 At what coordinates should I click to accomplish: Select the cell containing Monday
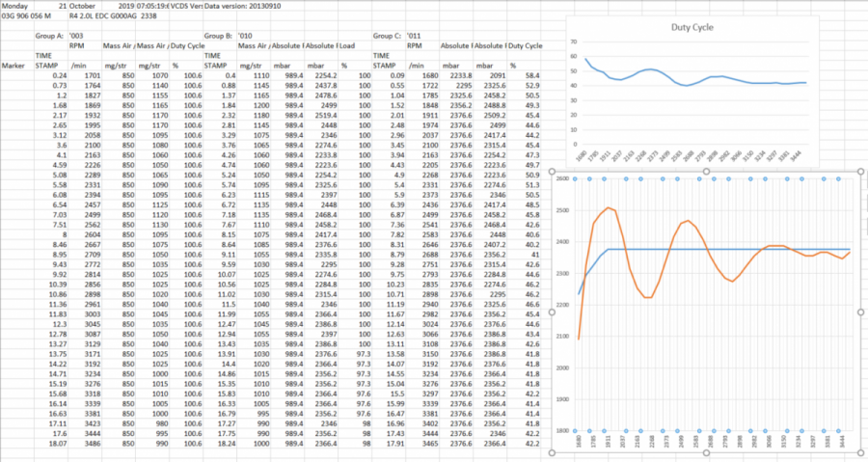tap(16, 6)
